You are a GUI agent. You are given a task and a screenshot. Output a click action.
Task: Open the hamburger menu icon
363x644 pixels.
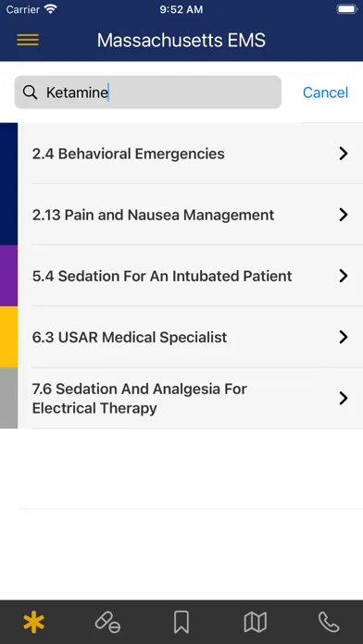(28, 41)
